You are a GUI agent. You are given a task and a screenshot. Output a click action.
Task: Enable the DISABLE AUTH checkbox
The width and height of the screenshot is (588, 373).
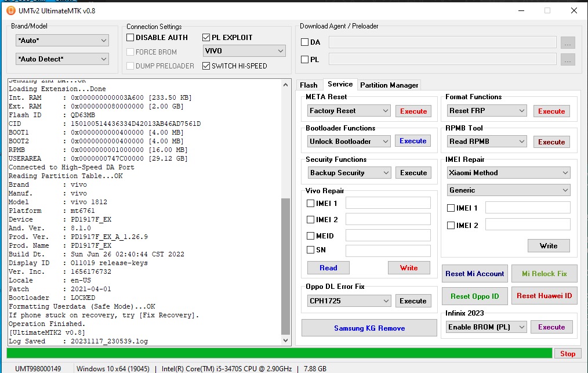pos(131,38)
